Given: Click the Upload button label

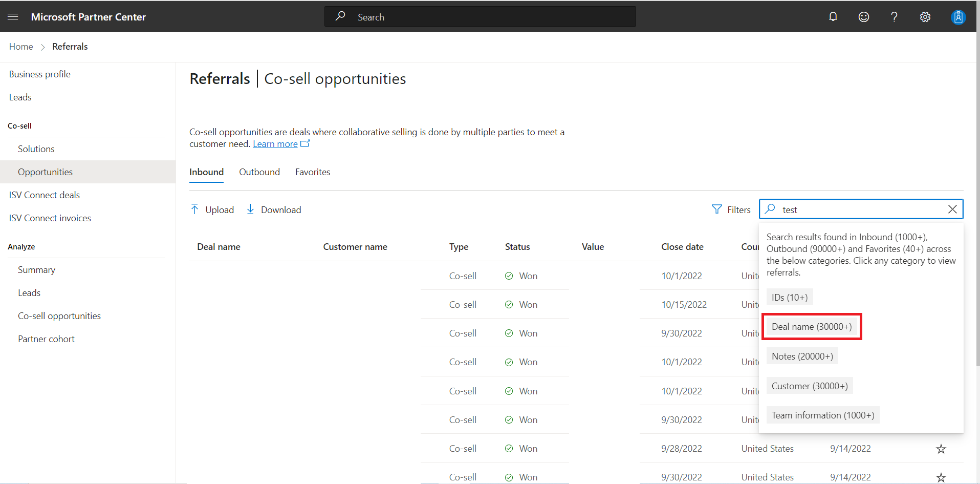Looking at the screenshot, I should [x=220, y=209].
